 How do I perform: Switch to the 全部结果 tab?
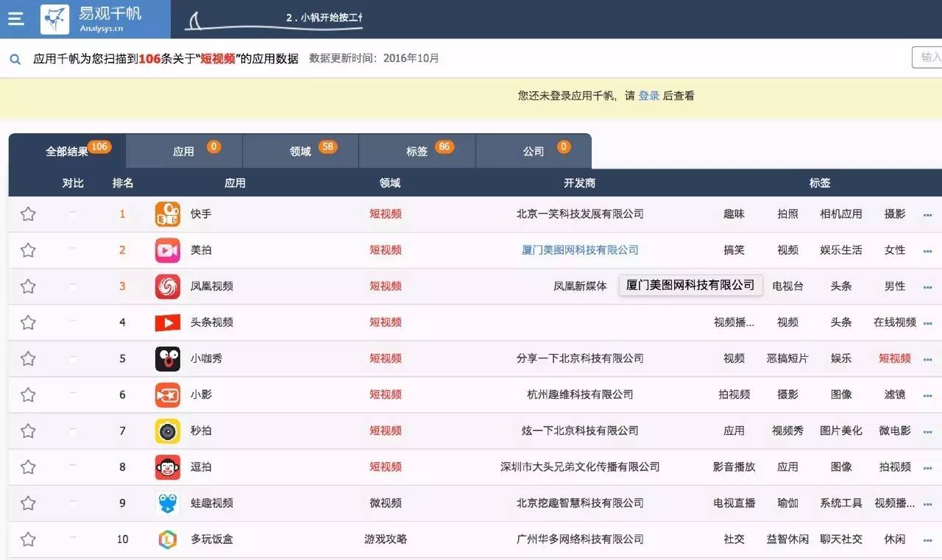tap(68, 151)
